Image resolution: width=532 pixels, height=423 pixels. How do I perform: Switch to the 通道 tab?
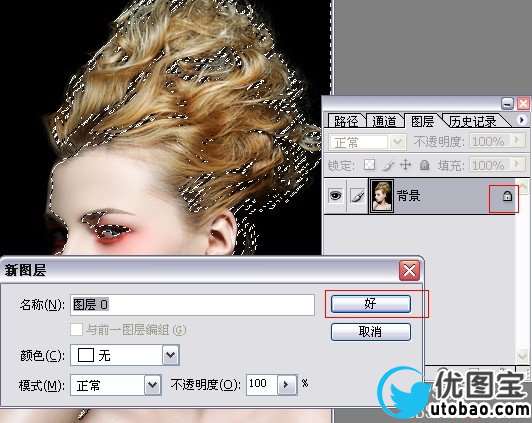[384, 121]
